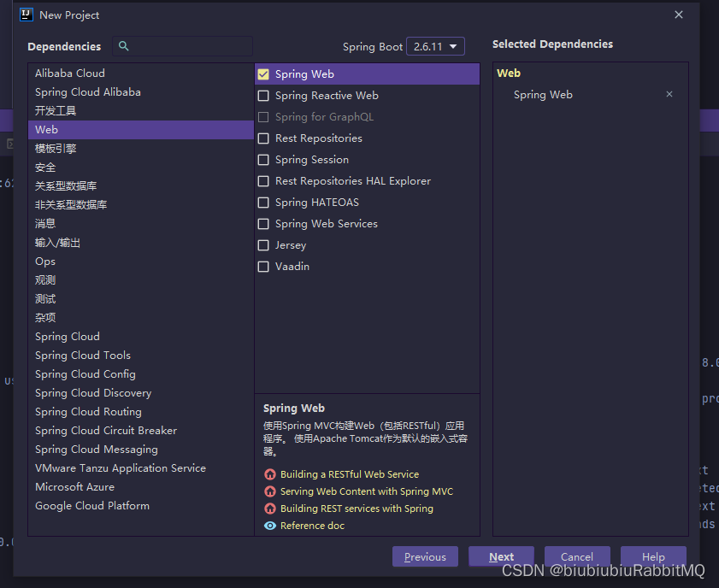Open the Reference doc link
The height and width of the screenshot is (588, 719).
(x=312, y=526)
